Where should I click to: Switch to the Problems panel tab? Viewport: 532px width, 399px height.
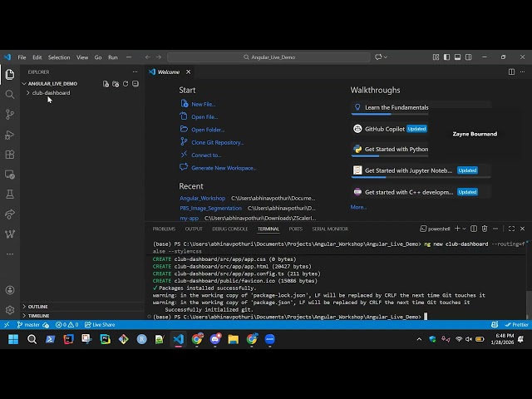coord(164,229)
